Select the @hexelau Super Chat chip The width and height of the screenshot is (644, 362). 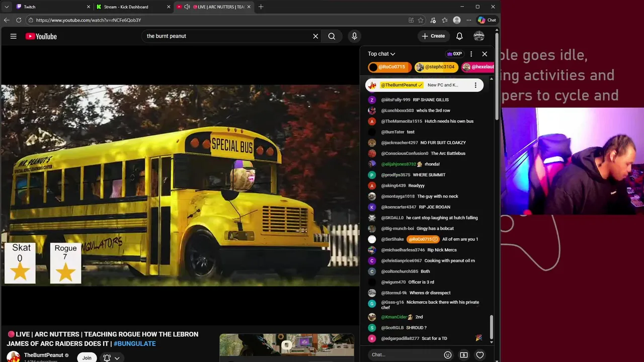[478, 67]
